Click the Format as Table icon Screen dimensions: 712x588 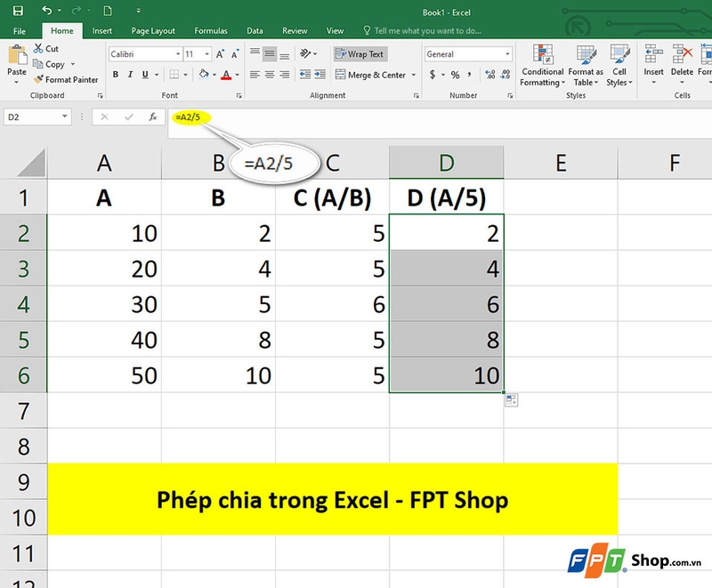click(585, 63)
